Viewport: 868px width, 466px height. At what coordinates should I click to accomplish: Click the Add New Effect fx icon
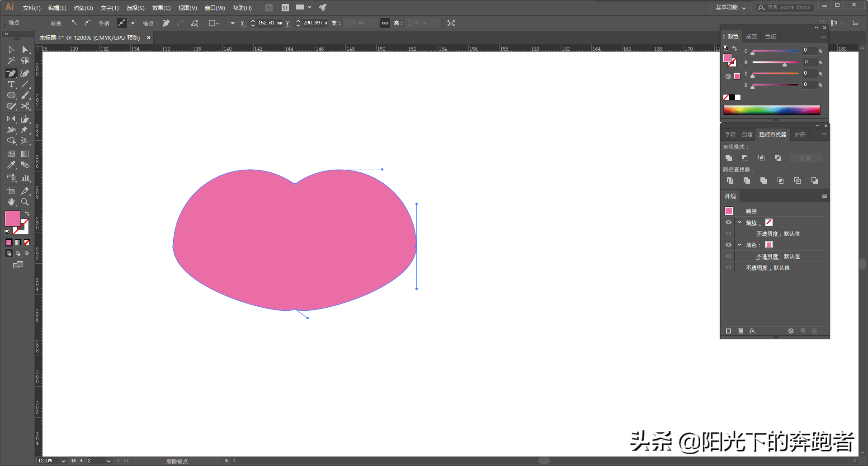click(752, 331)
